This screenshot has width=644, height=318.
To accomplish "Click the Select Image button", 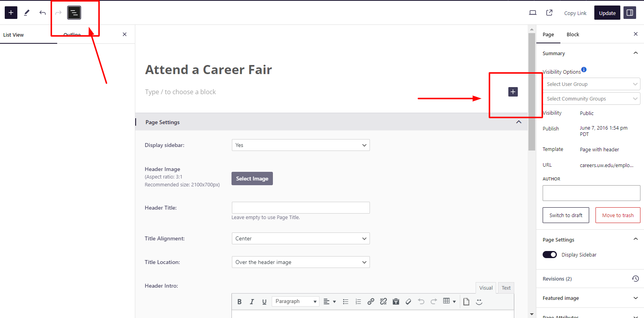I will pyautogui.click(x=252, y=179).
